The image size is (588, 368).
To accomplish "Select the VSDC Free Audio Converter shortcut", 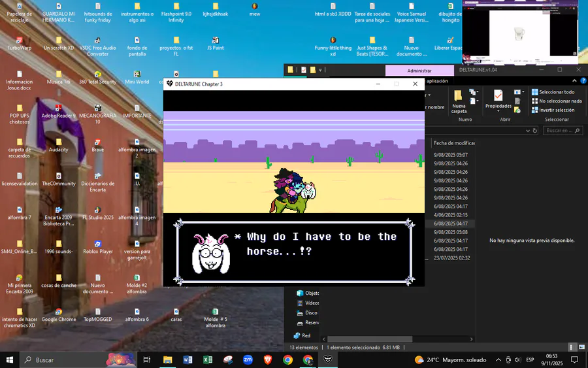I will 97,46.
